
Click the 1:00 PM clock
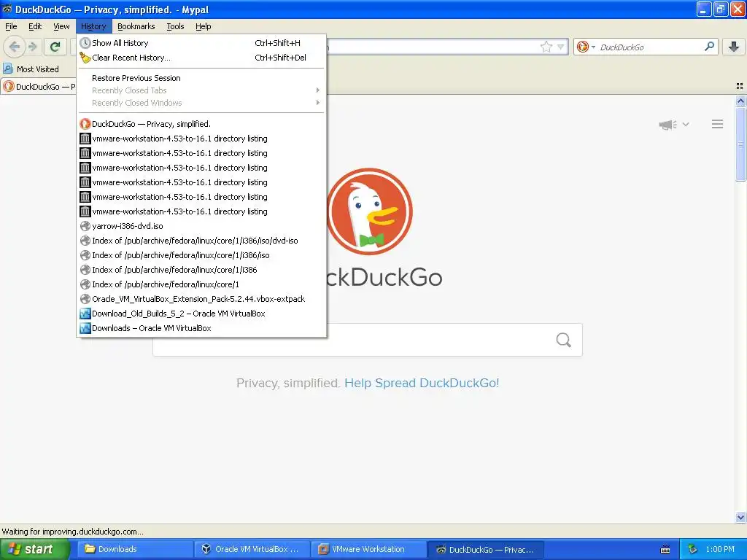[x=720, y=549]
